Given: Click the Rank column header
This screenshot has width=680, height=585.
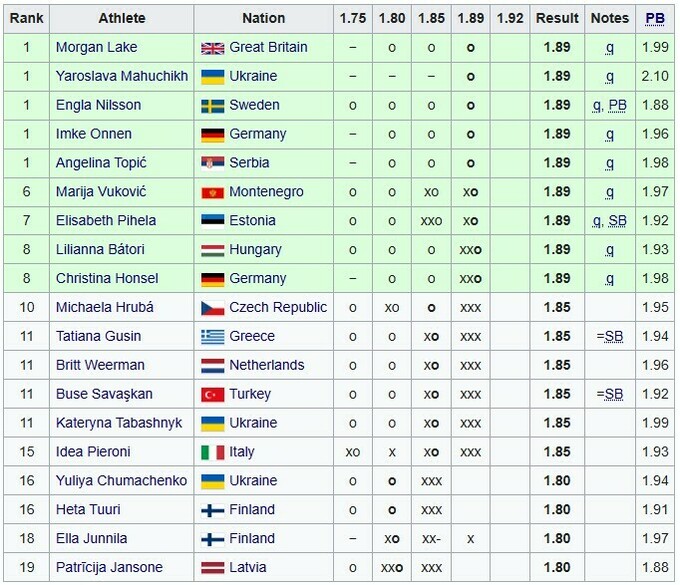Looking at the screenshot, I should pos(27,18).
